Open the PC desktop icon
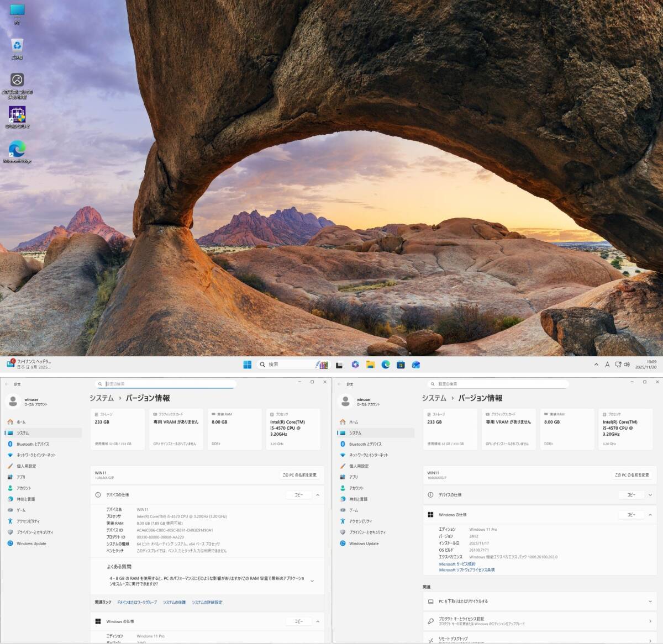 tap(17, 12)
